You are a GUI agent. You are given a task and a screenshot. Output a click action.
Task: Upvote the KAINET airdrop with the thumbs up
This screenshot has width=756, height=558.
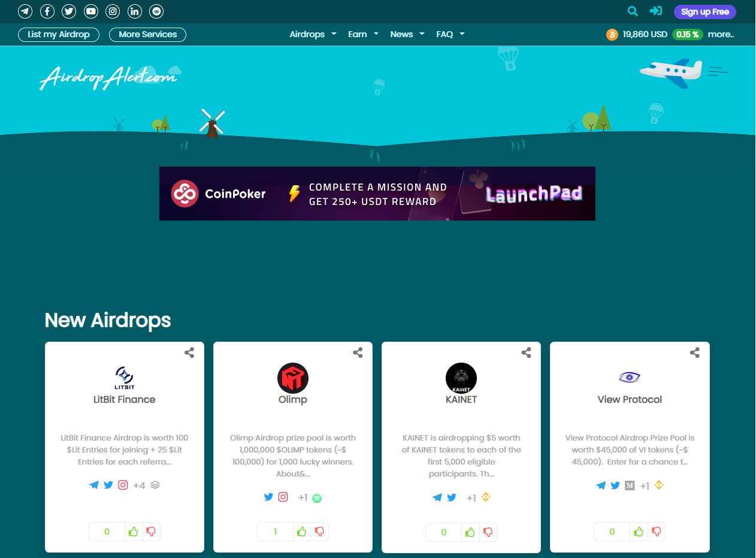(x=470, y=532)
